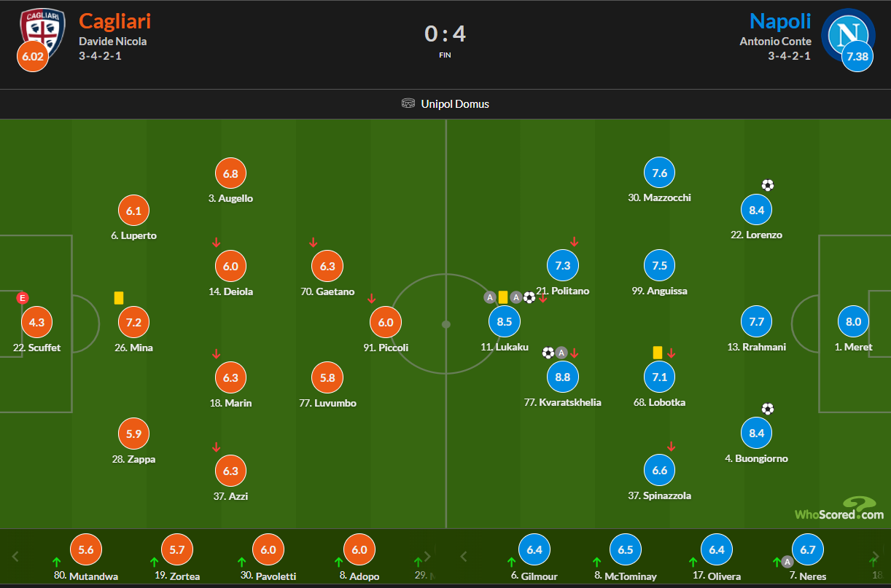Click Lobotka's yellow card icon
Viewport: 891px width, 588px height.
pos(657,352)
